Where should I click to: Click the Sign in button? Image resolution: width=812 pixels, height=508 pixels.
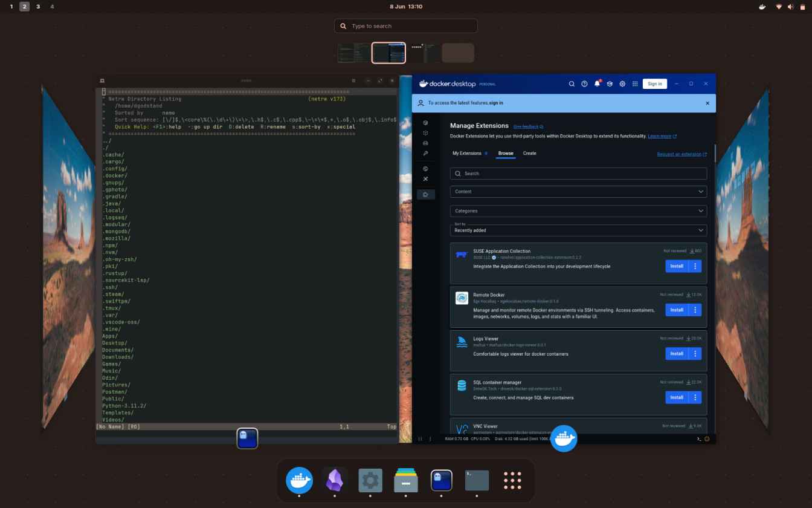[654, 84]
